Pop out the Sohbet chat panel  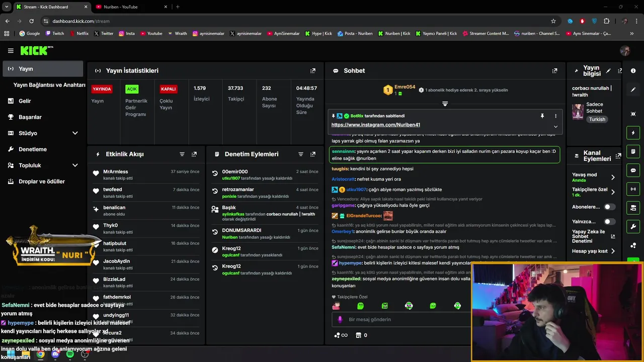[x=554, y=71]
